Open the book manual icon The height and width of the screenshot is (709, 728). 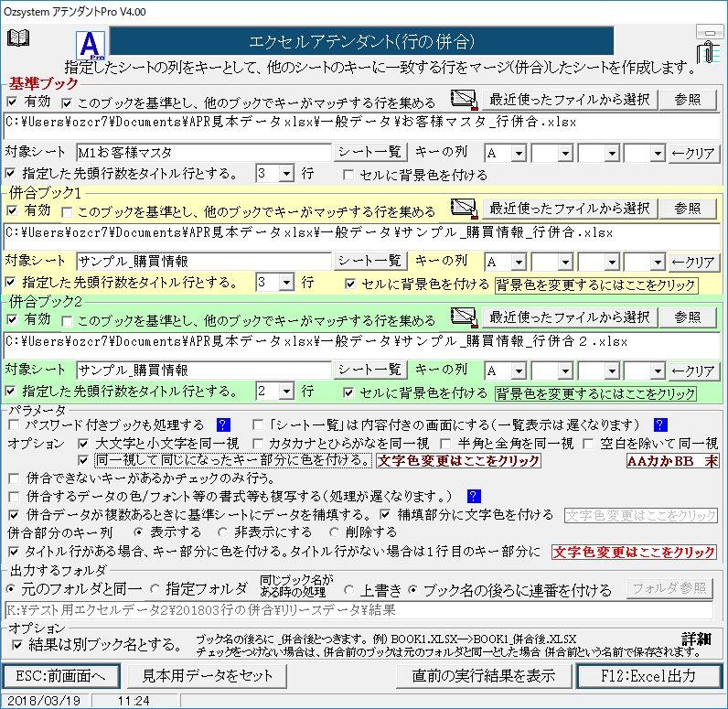(18, 38)
